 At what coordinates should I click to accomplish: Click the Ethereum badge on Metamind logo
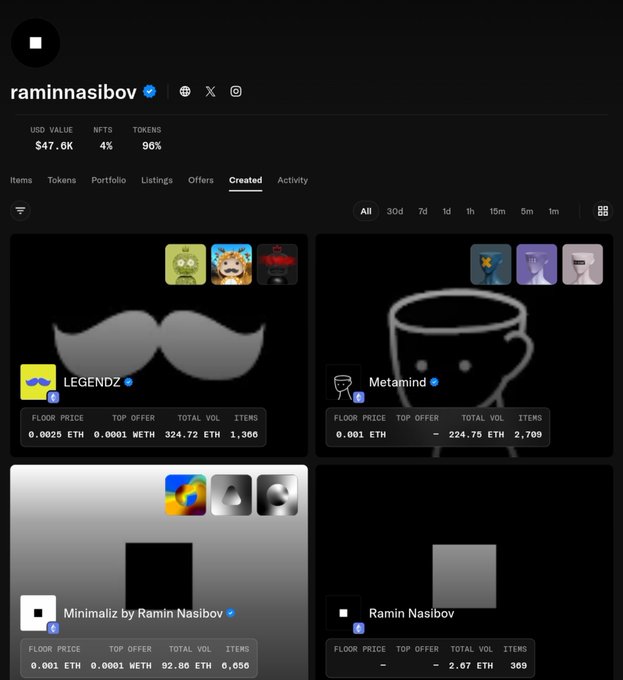click(x=359, y=397)
